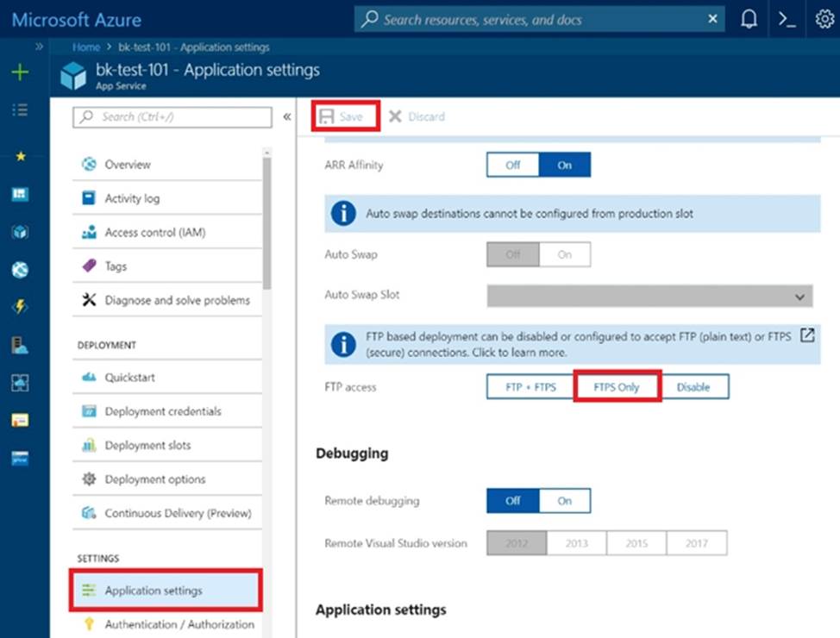This screenshot has width=840, height=638.
Task: Click the menu Search (Ctrl+/) field
Action: click(172, 116)
